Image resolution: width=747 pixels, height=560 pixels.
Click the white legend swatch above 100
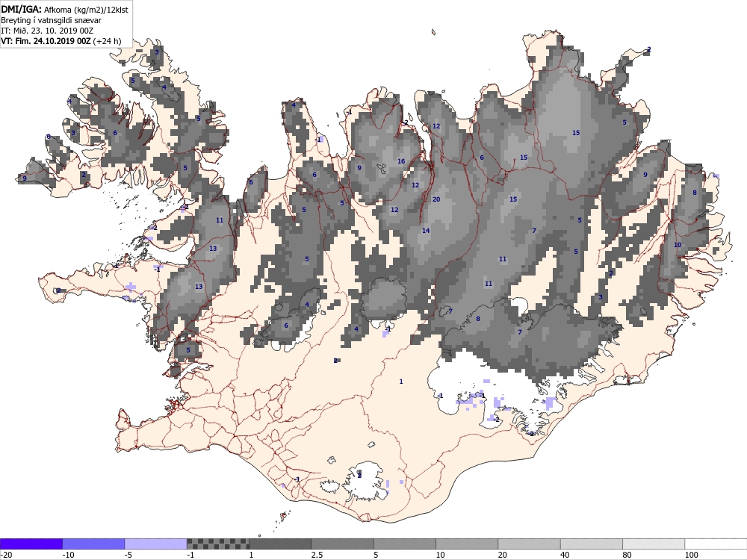(716, 544)
